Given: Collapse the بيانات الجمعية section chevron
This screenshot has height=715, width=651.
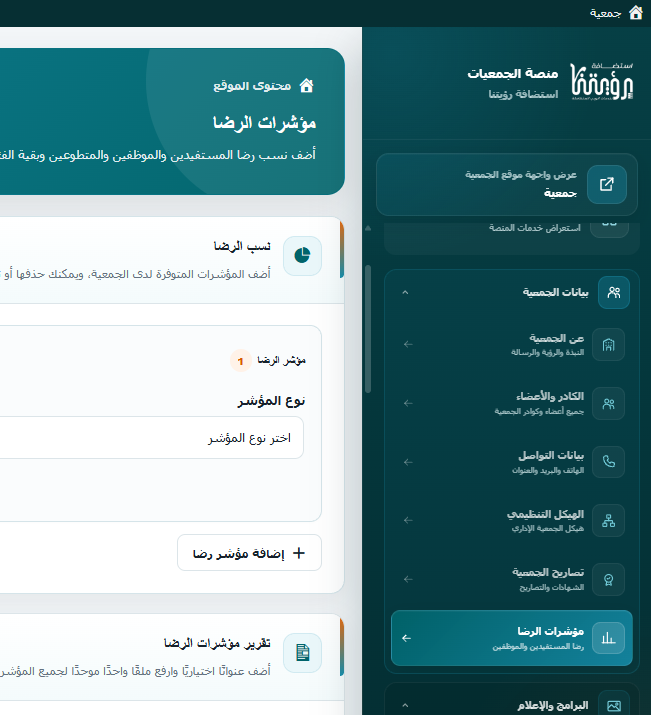Looking at the screenshot, I should [x=405, y=292].
